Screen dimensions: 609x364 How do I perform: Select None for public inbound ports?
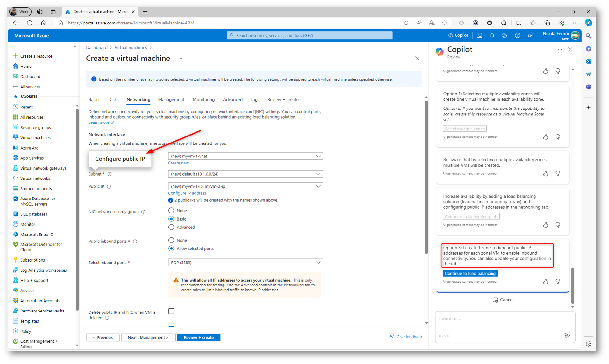(171, 240)
